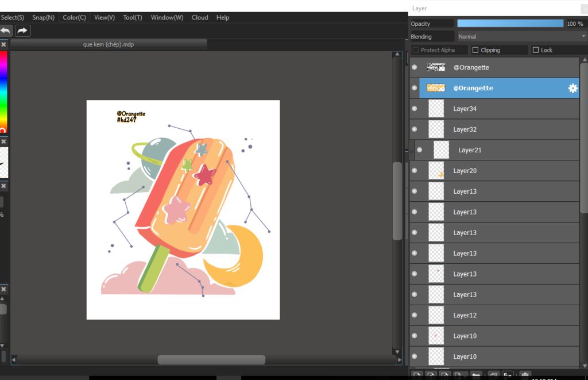
Task: Open the Tool(T) menu
Action: [x=133, y=17]
